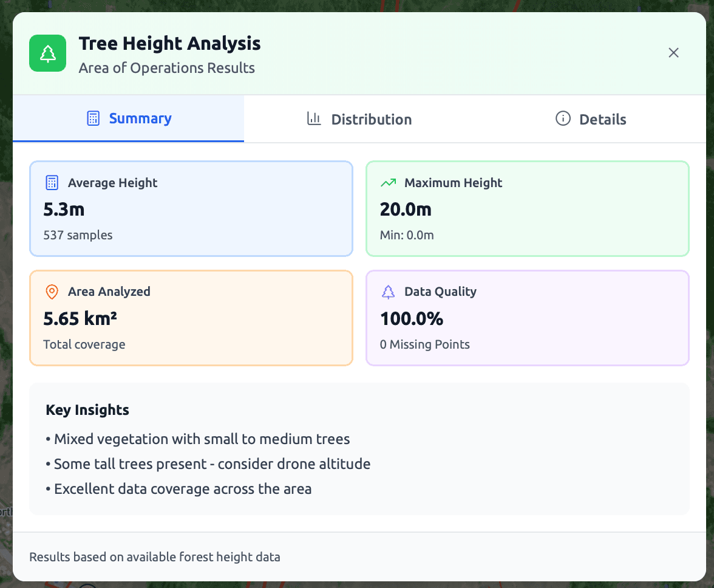Select the Summary tab

coord(128,118)
